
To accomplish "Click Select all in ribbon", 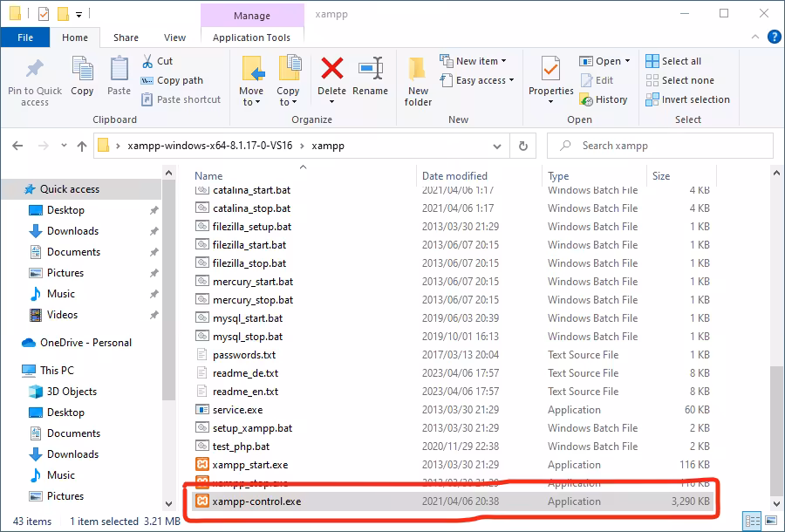I will coord(673,61).
